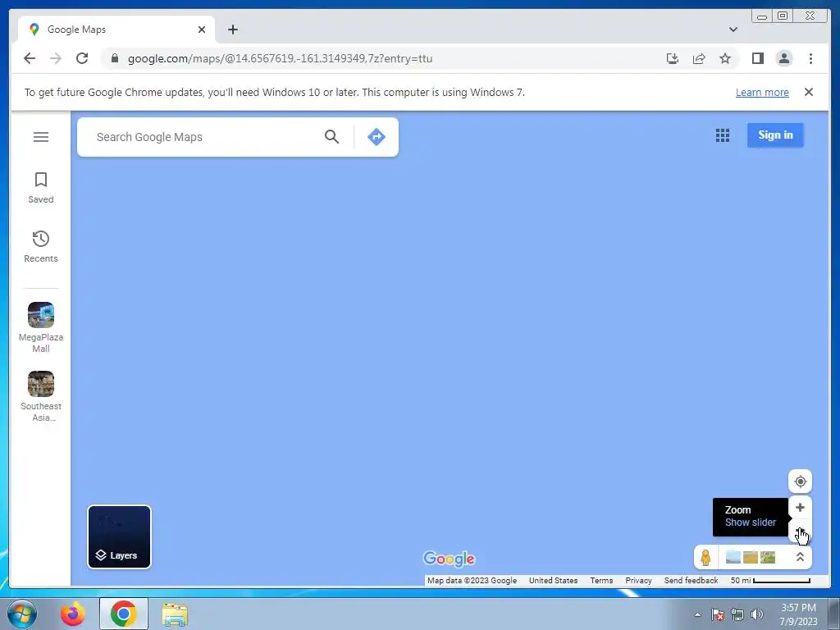Open the Privacy link
The height and width of the screenshot is (630, 840).
point(638,581)
